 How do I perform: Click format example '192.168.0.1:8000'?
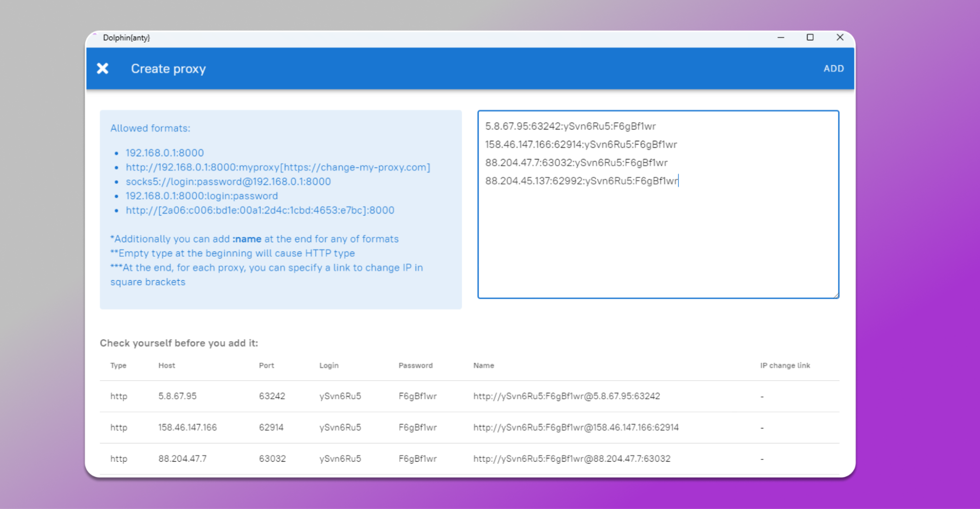[165, 153]
